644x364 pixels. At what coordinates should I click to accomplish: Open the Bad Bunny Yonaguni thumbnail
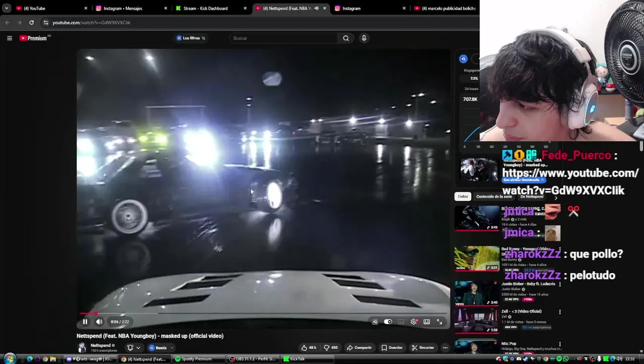[476, 259]
